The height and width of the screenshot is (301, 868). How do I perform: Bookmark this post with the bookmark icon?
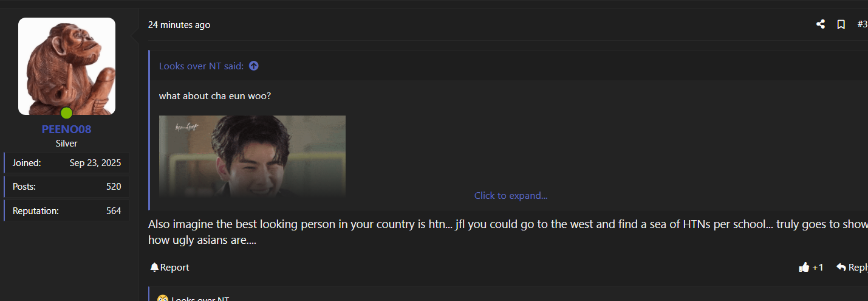(841, 24)
